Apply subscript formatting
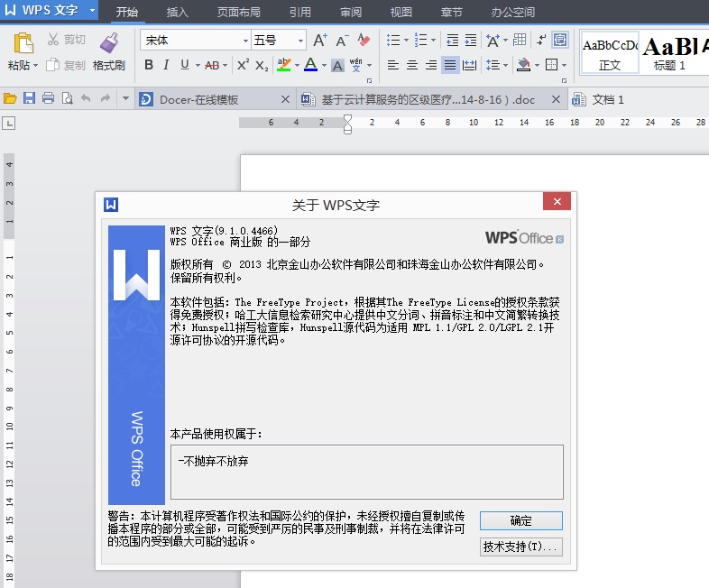The width and height of the screenshot is (709, 588). (x=262, y=66)
